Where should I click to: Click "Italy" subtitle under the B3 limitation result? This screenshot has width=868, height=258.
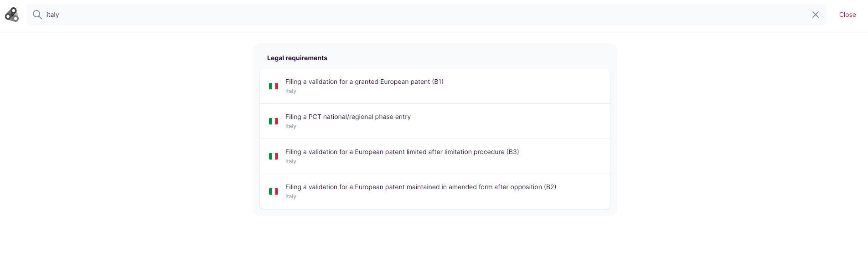pos(291,161)
